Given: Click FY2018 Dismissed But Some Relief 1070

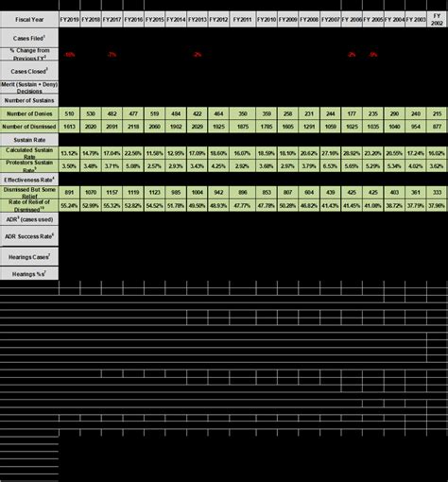Looking at the screenshot, I should pyautogui.click(x=91, y=192).
